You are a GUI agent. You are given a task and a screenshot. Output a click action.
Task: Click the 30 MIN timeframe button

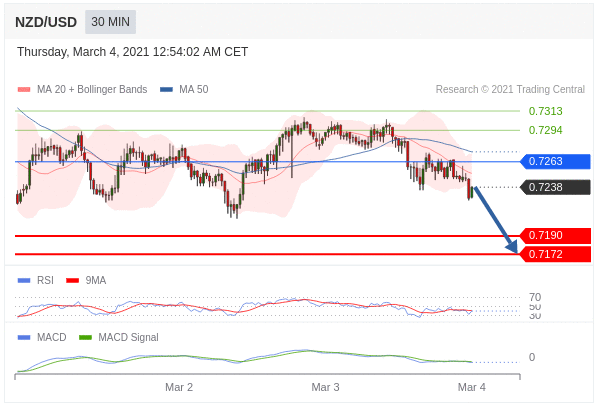point(110,22)
